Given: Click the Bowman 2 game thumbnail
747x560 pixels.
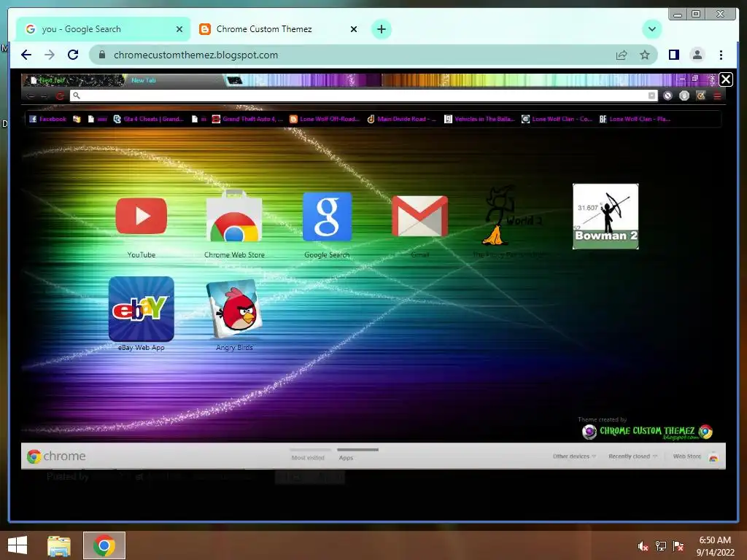Looking at the screenshot, I should [605, 216].
